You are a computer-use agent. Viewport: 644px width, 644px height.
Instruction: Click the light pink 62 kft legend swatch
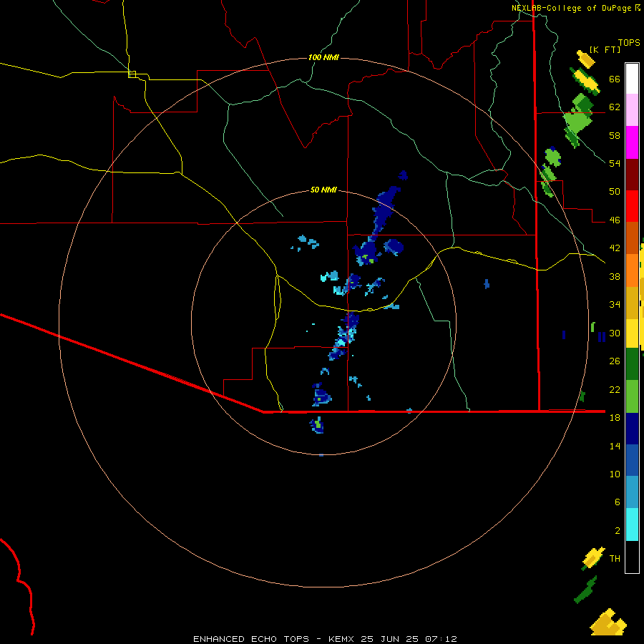[x=632, y=110]
